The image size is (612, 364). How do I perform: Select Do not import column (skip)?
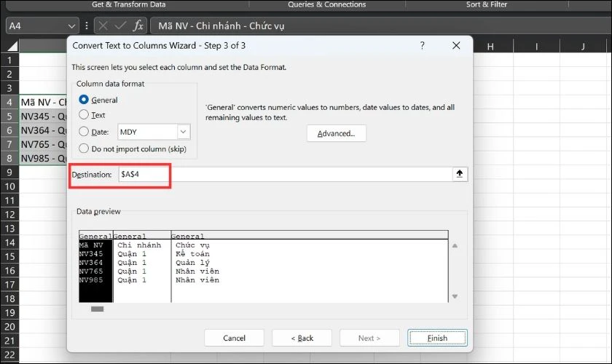click(84, 149)
